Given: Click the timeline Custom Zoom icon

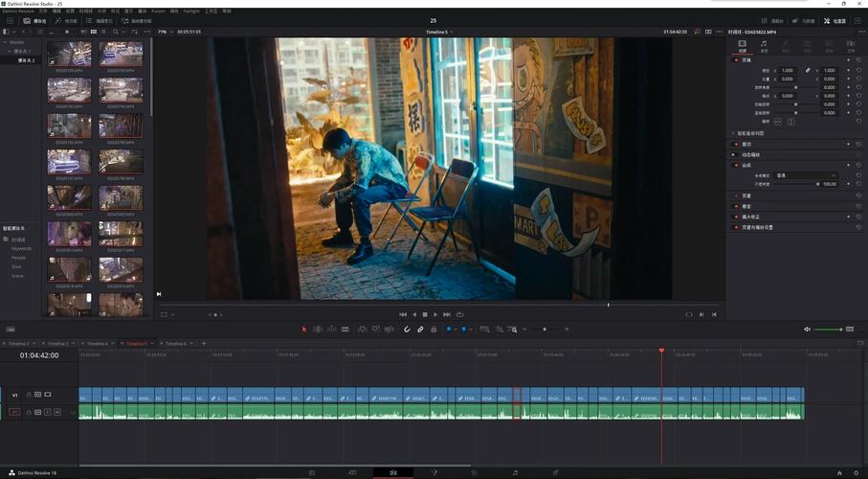Looking at the screenshot, I should [513, 330].
